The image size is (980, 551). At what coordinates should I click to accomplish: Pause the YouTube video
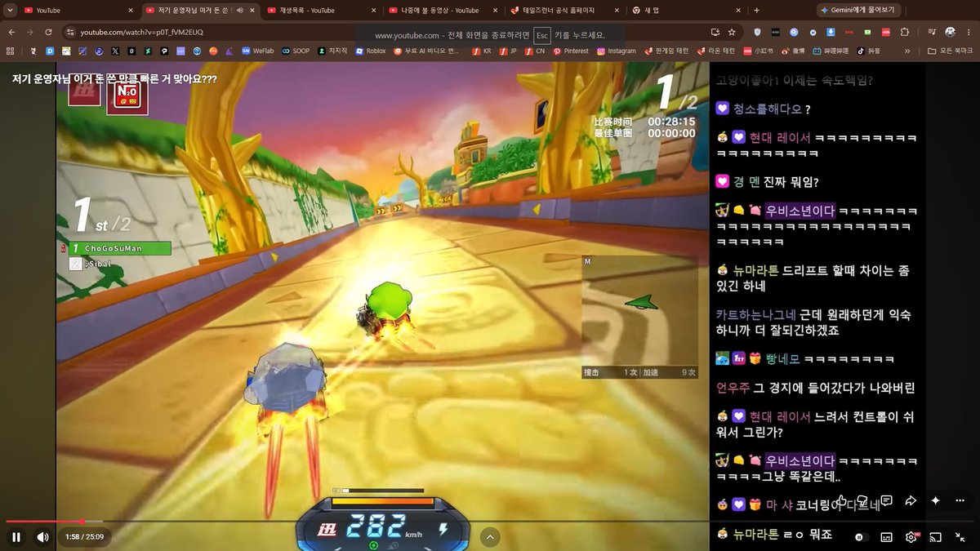(16, 537)
